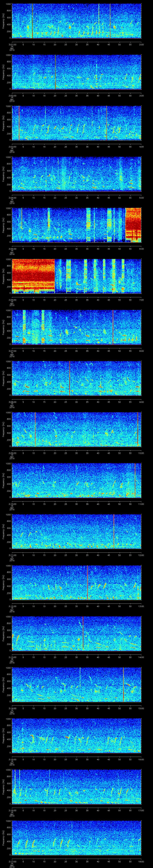Select the spectrogram panel starting at 3:03:00

click(77, 123)
